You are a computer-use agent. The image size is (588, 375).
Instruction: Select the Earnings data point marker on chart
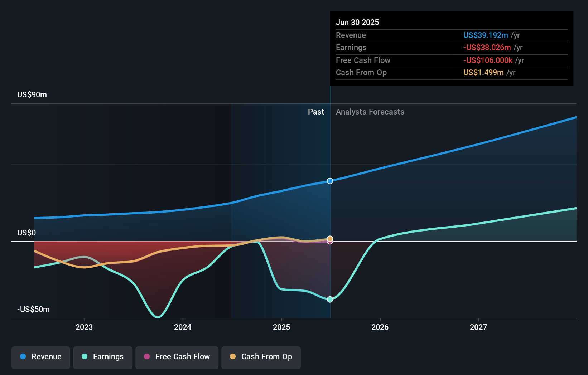(x=330, y=299)
